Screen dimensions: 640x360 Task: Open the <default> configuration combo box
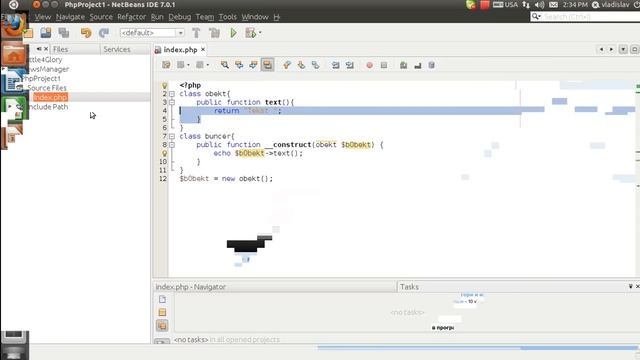click(x=152, y=33)
